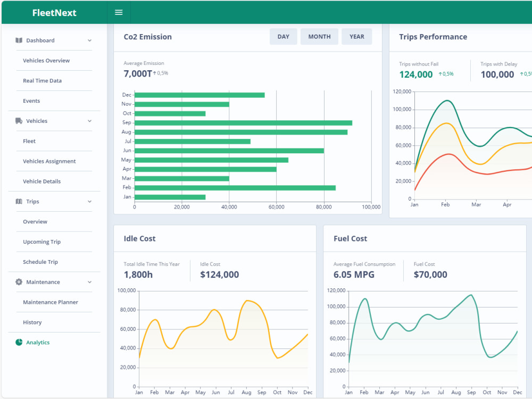Click the Maintenance menu label
This screenshot has height=399, width=532.
(x=43, y=282)
